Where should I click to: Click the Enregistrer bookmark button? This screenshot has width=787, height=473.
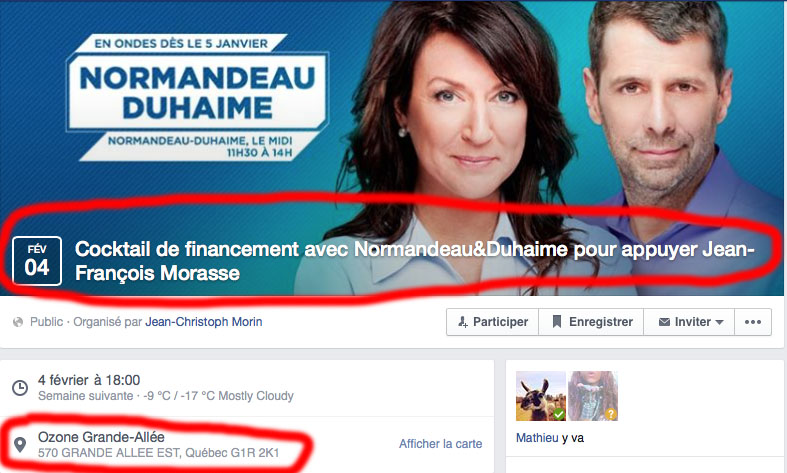(x=591, y=322)
